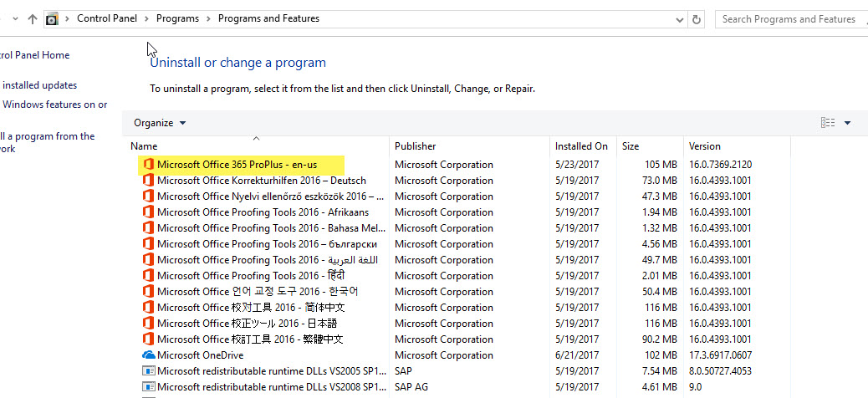This screenshot has height=398, width=868.
Task: Click the 简体中文 proofing tools Office icon
Action: 148,307
